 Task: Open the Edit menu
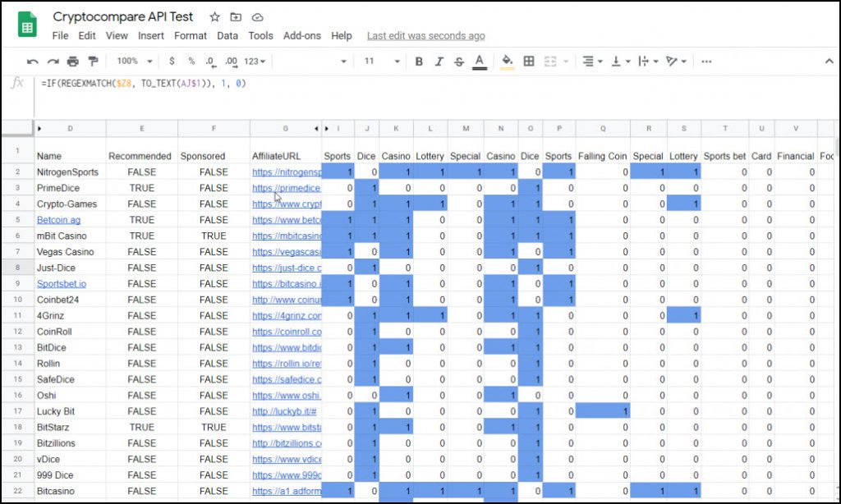[x=86, y=36]
